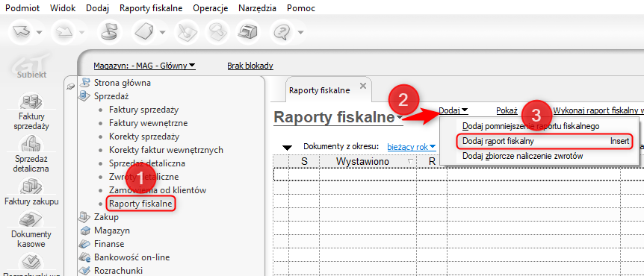644x276 pixels.
Task: Select Faktury wewnętrzne in the tree
Action: [x=148, y=122]
